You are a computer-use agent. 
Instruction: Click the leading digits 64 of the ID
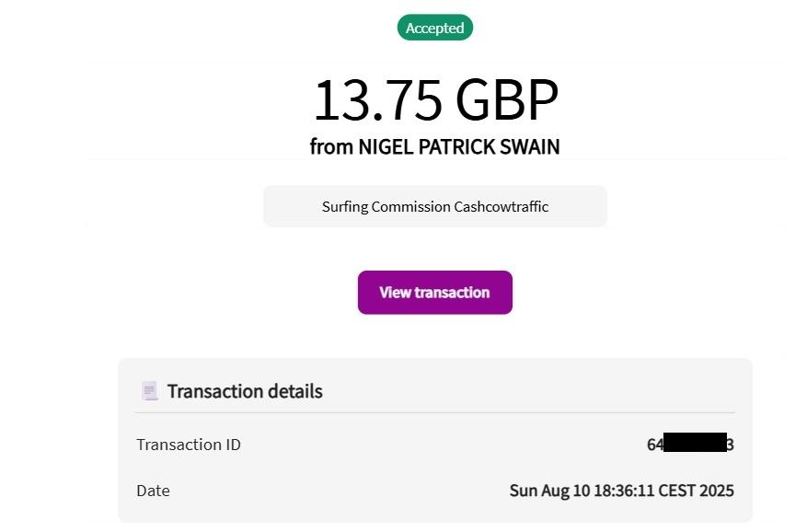(655, 445)
